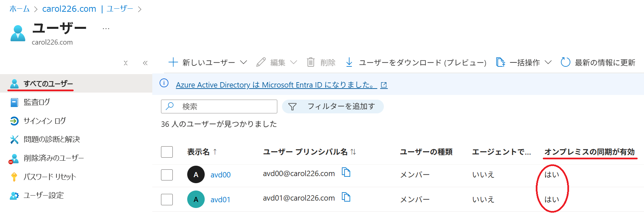Click the info icon in banner

click(164, 83)
